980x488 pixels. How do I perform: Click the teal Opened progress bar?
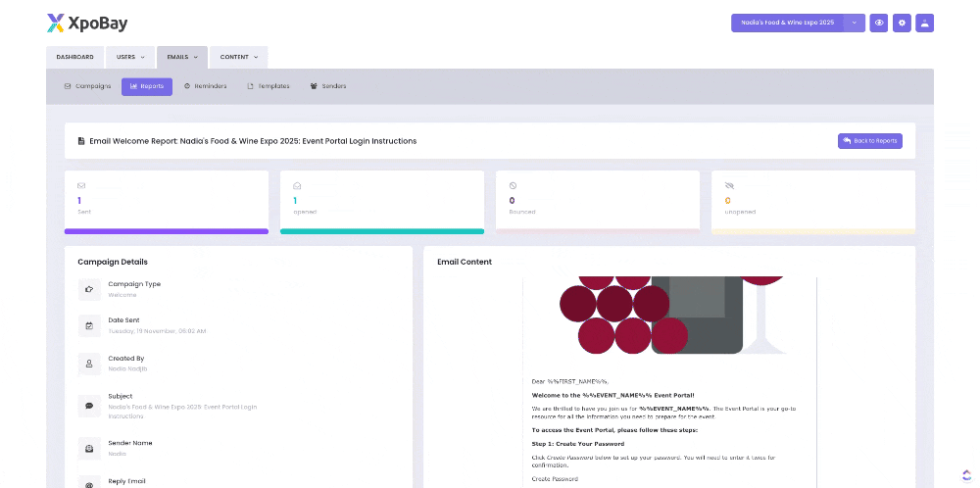pyautogui.click(x=382, y=231)
